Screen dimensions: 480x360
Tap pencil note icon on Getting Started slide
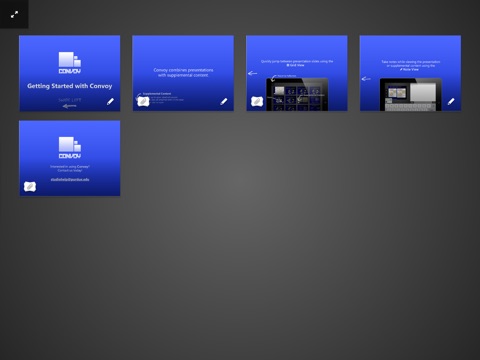click(x=110, y=101)
